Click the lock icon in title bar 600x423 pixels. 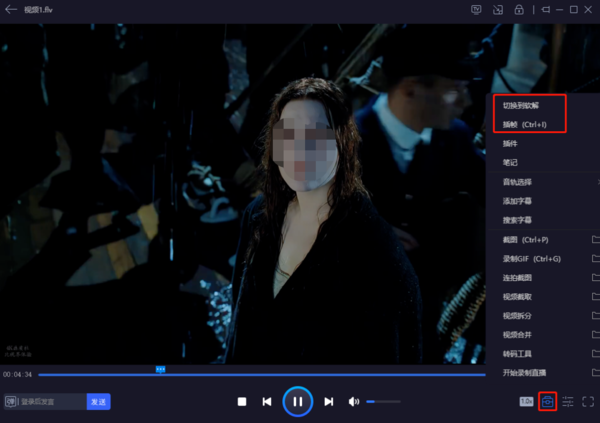518,10
